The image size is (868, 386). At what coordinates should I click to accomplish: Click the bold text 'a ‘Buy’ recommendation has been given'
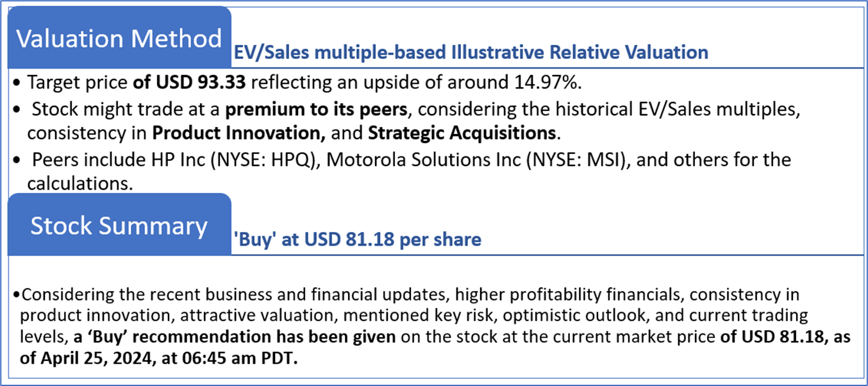point(234,337)
